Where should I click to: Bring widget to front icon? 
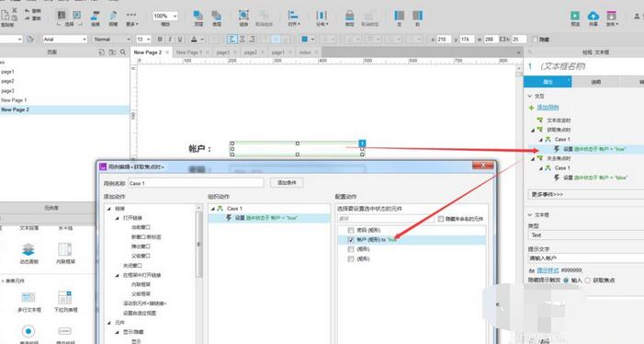198,16
